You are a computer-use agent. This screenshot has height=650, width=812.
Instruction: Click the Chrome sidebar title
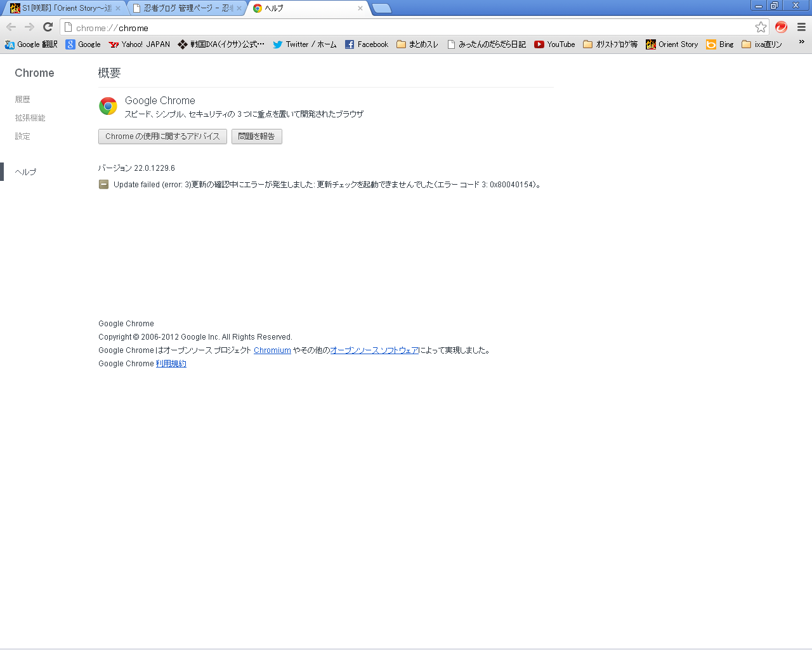tap(34, 73)
